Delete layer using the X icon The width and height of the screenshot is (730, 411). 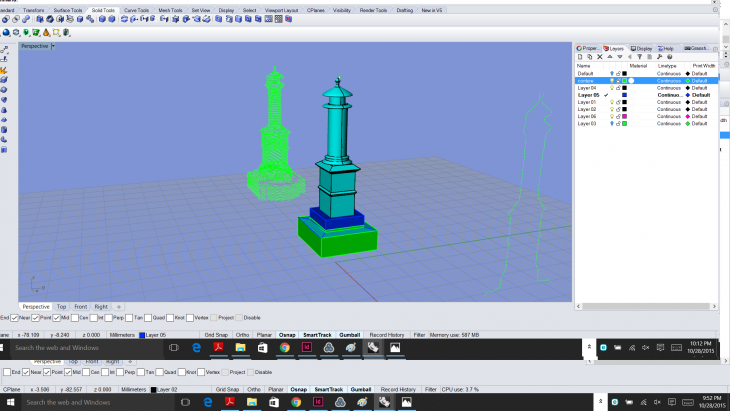click(x=598, y=57)
